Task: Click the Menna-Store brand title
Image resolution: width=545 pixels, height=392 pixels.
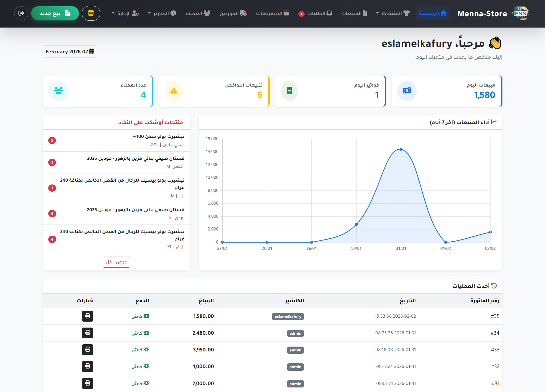Action: [x=482, y=14]
